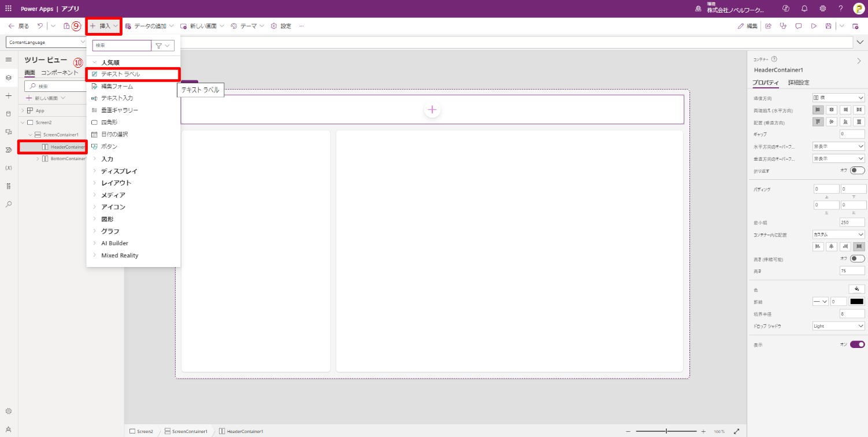Toggle the 表示 visible switch
The image size is (868, 437).
click(x=858, y=344)
